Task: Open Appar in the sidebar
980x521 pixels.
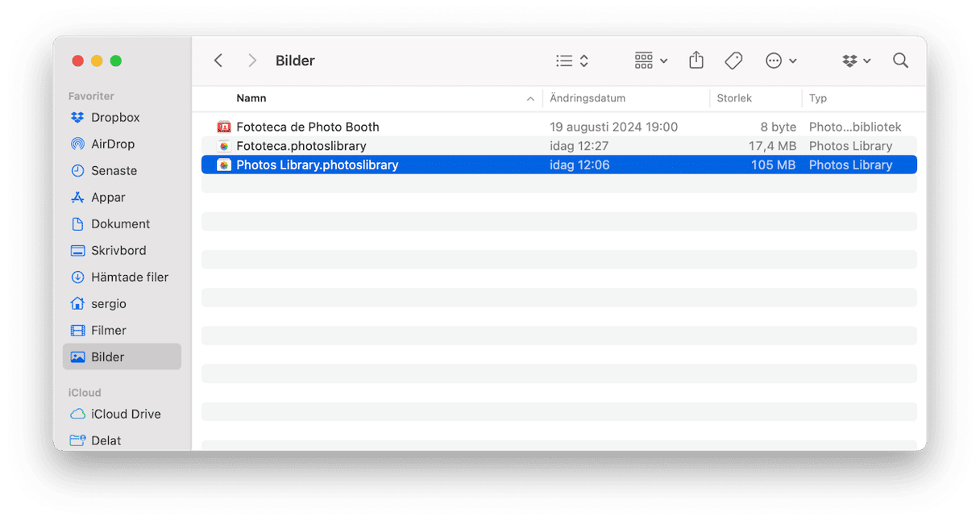Action: [122, 198]
